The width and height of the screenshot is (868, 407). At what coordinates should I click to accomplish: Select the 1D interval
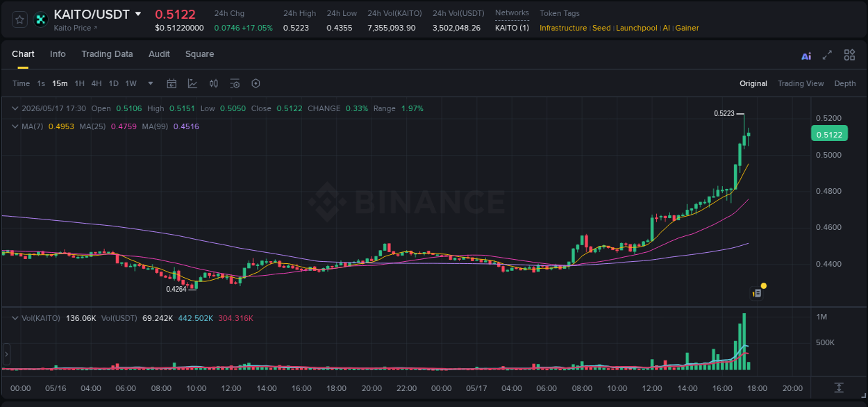point(113,83)
